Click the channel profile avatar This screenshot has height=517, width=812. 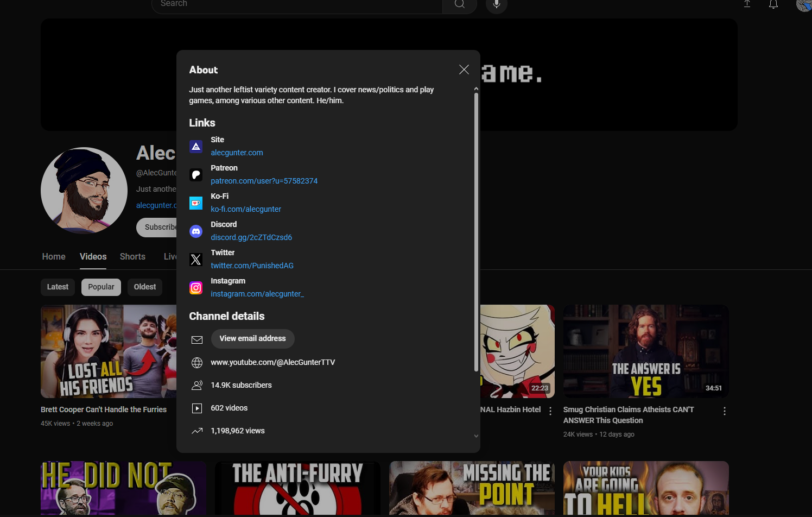click(84, 191)
